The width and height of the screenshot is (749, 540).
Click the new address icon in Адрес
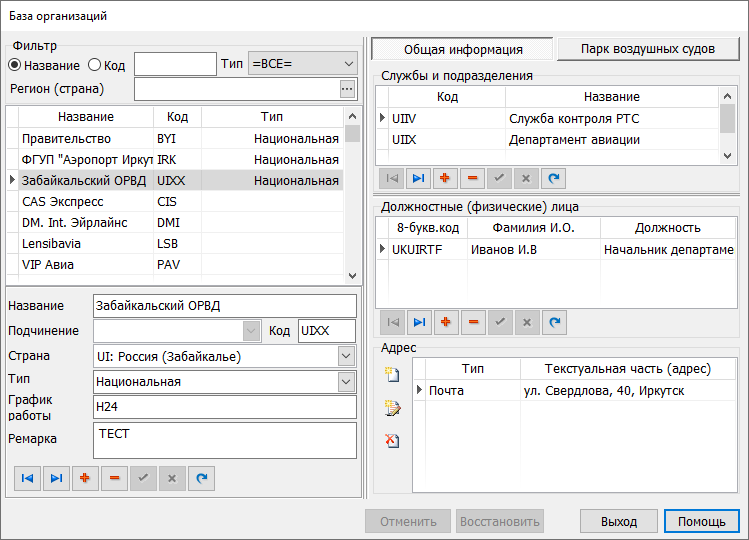coord(393,375)
